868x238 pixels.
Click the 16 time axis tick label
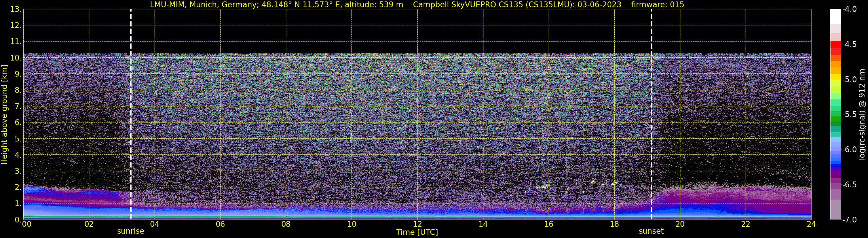(549, 224)
